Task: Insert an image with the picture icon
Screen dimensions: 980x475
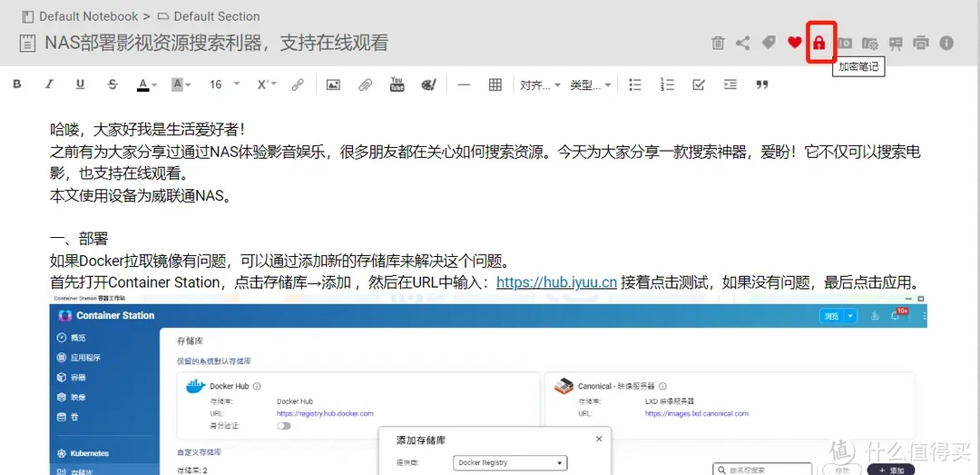Action: point(333,84)
